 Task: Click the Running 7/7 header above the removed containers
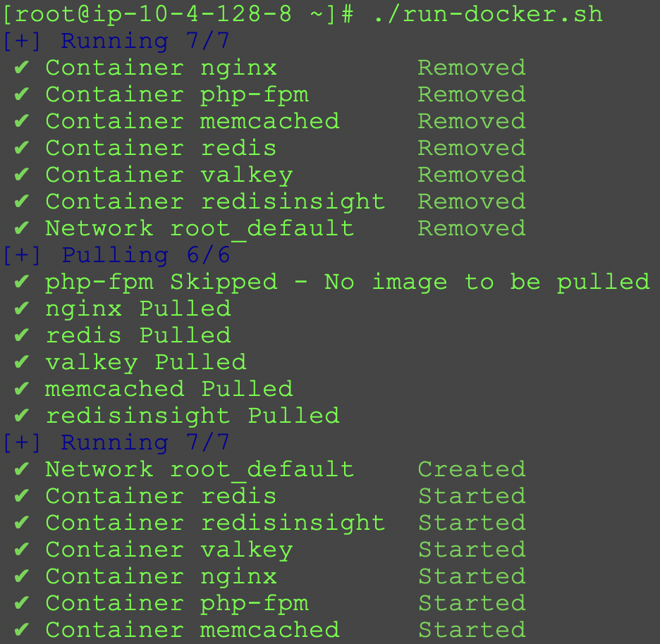pyautogui.click(x=145, y=41)
